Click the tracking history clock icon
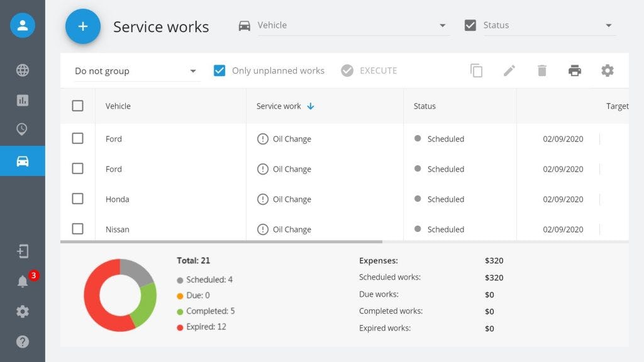 pyautogui.click(x=23, y=129)
